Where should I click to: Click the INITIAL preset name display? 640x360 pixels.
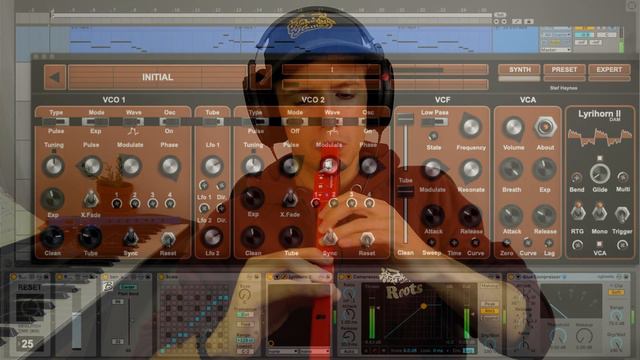158,77
